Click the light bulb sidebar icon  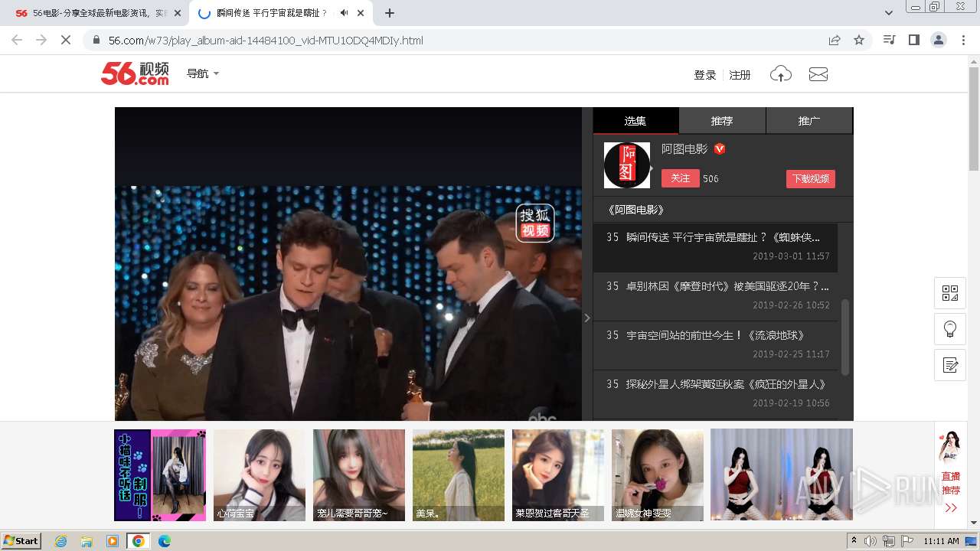[x=950, y=329]
